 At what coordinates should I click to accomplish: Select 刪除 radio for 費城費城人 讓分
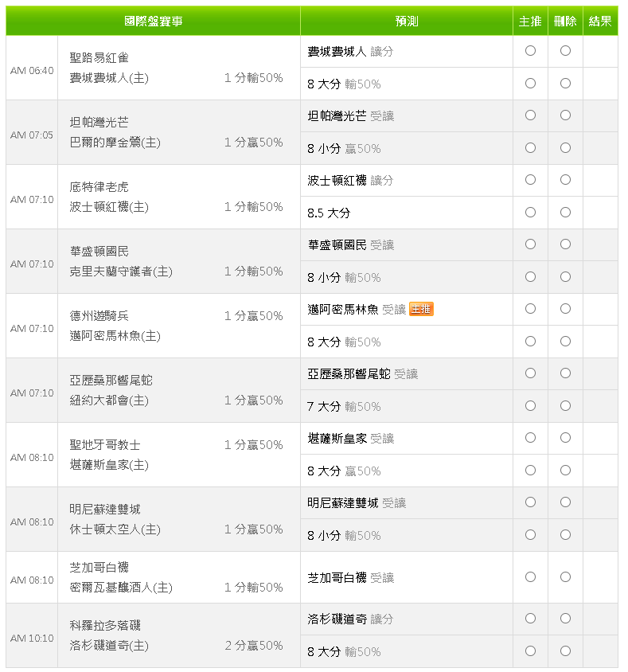[565, 51]
